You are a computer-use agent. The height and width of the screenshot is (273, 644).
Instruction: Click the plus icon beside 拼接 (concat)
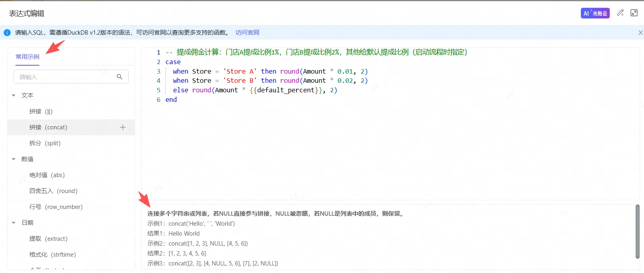point(123,127)
